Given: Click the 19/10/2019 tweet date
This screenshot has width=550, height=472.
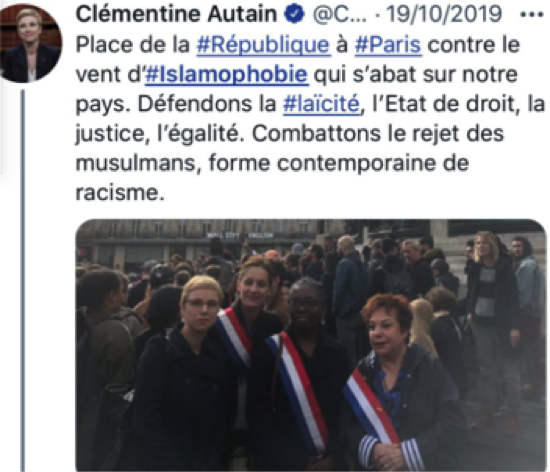Looking at the screenshot, I should coord(444,15).
